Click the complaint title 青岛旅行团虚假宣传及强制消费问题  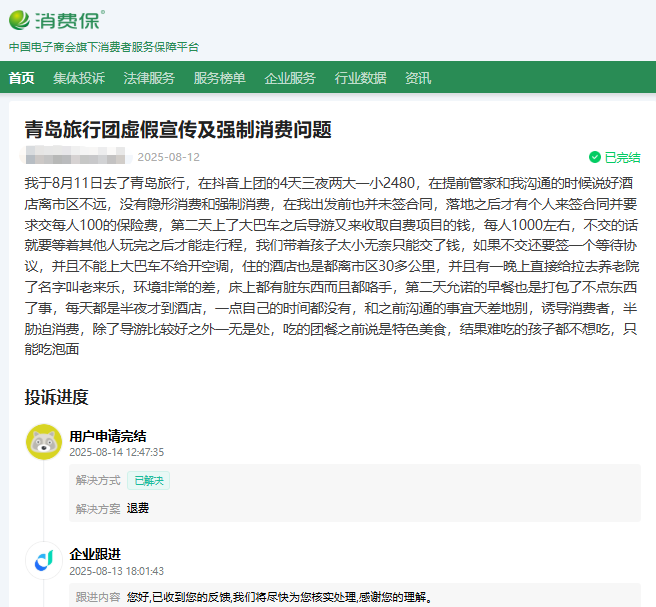click(x=178, y=129)
